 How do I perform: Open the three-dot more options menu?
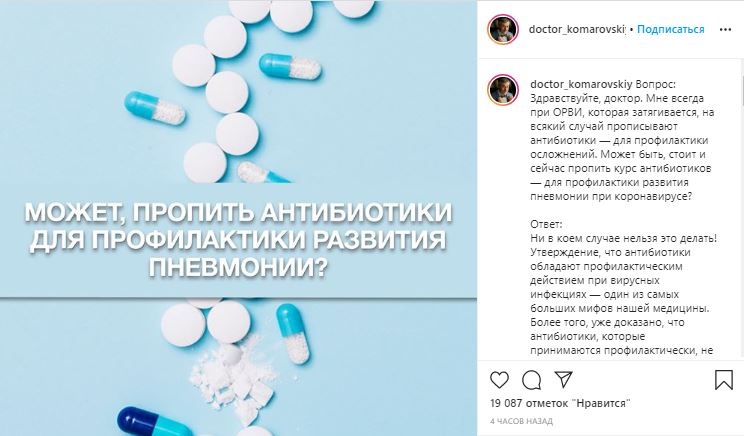725,29
